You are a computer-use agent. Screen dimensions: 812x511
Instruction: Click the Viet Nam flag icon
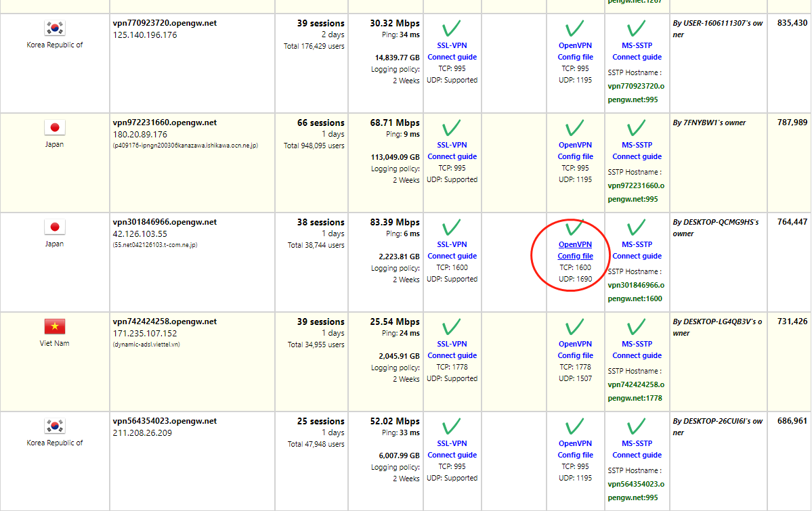pos(54,327)
